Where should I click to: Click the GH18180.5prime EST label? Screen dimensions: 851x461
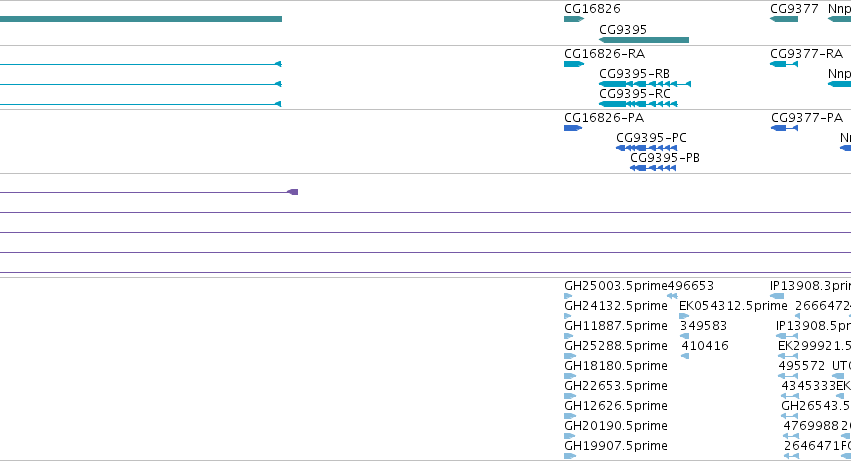(616, 367)
